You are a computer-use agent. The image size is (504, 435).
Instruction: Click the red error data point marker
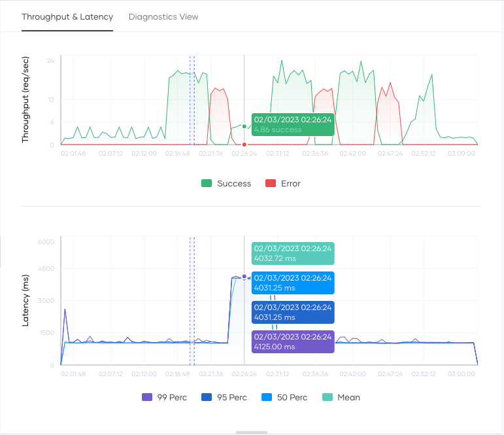(244, 145)
